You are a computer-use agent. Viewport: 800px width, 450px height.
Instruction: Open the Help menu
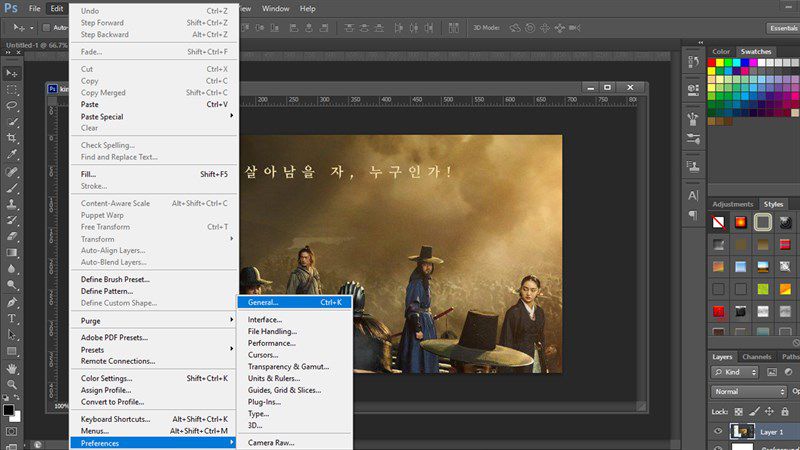coord(307,9)
